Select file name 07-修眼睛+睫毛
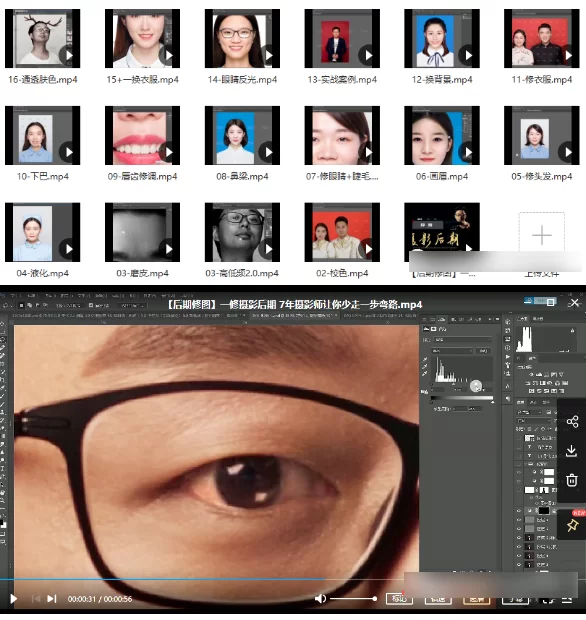 point(342,176)
